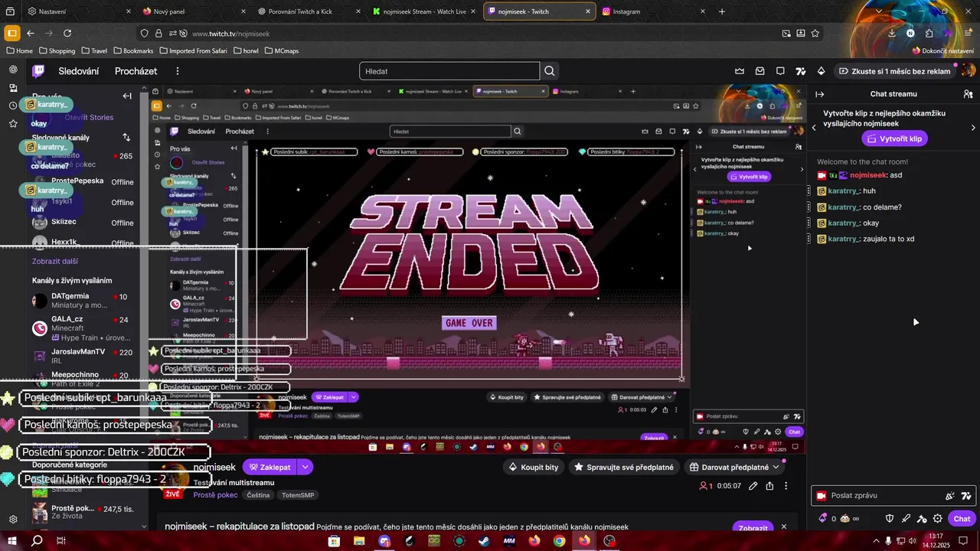Screen dimensions: 980x551
Task: Click the chat shield mod icon
Action: click(x=890, y=518)
